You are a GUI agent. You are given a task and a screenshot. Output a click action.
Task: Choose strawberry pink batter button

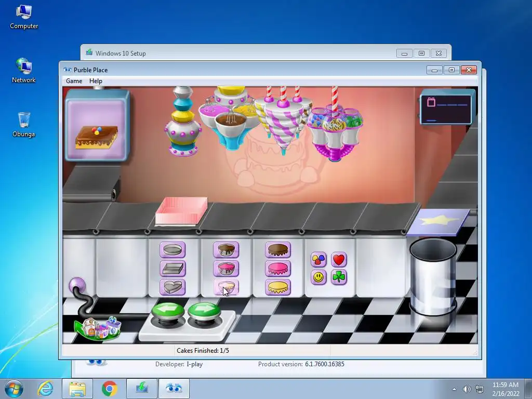[226, 269]
